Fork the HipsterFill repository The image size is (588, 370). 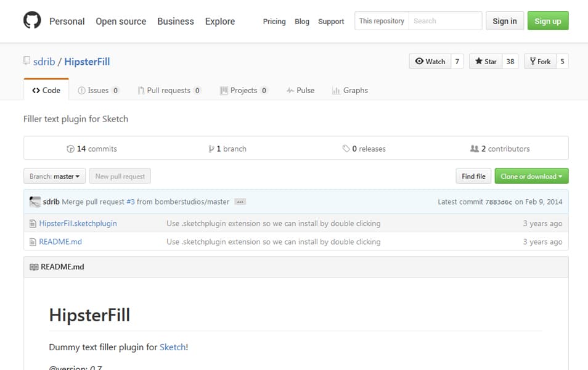[x=540, y=62]
